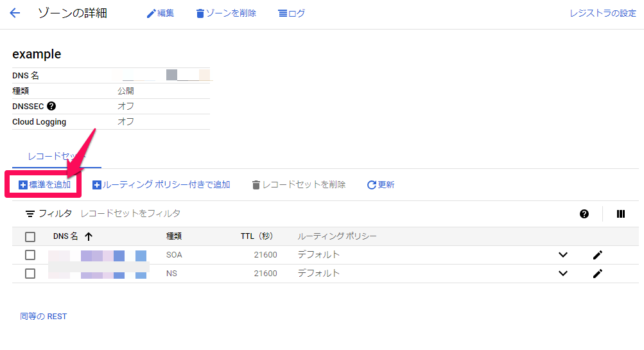The image size is (644, 350).
Task: Click レコードセットを削除 button
Action: tap(299, 185)
